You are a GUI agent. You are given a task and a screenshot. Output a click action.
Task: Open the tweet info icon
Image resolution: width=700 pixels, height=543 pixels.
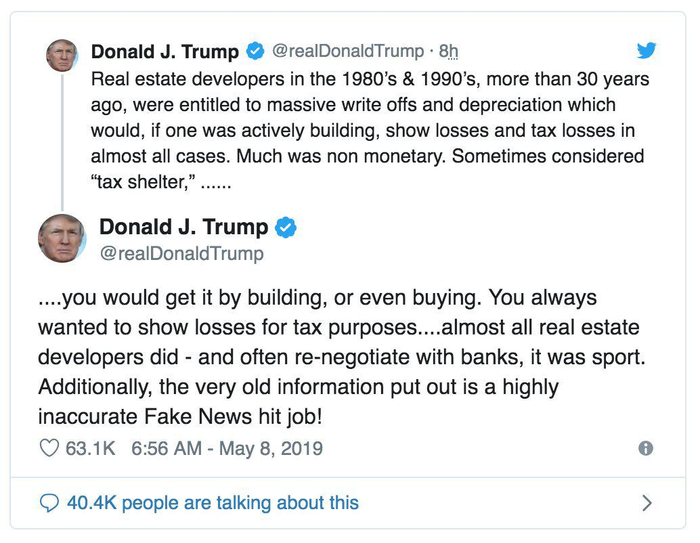(646, 449)
